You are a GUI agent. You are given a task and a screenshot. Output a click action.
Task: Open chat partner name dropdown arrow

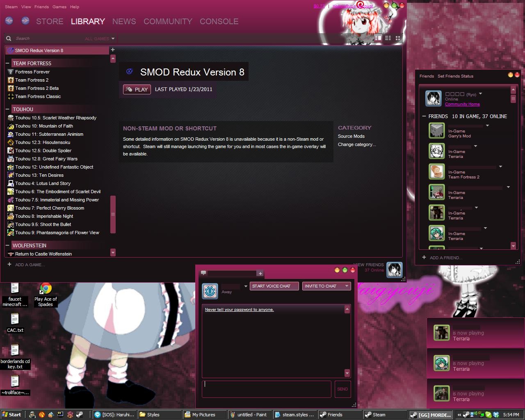(x=246, y=286)
